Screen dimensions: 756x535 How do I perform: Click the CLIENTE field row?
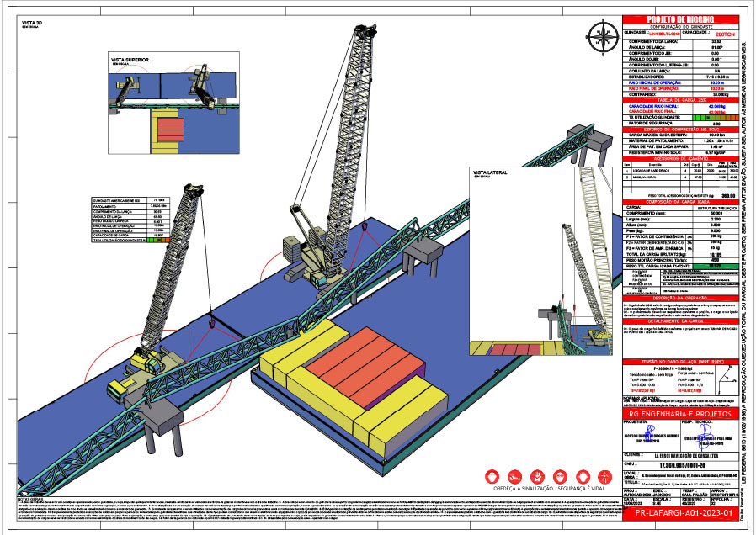pyautogui.click(x=680, y=455)
